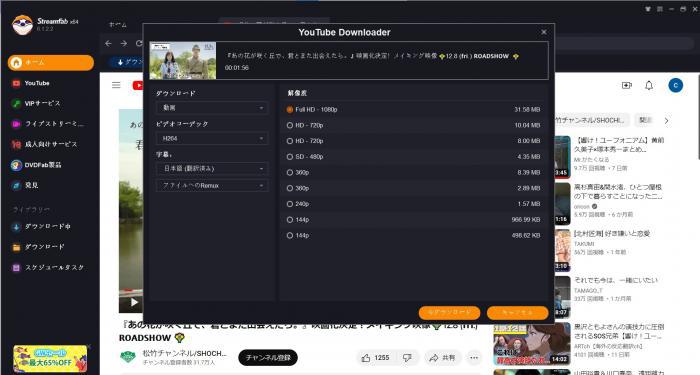The height and width of the screenshot is (375, 700).
Task: Click the 松竹チャンネル channel avatar icon
Action: [128, 357]
